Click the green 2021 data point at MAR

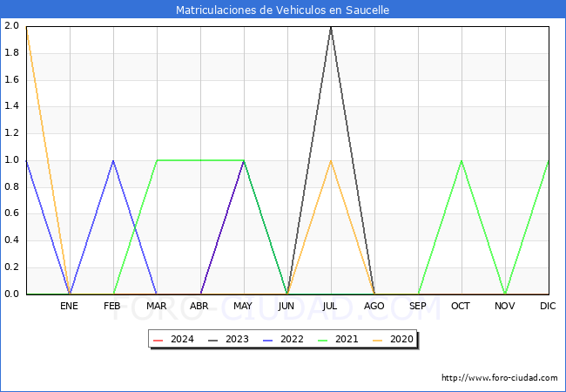coord(157,160)
